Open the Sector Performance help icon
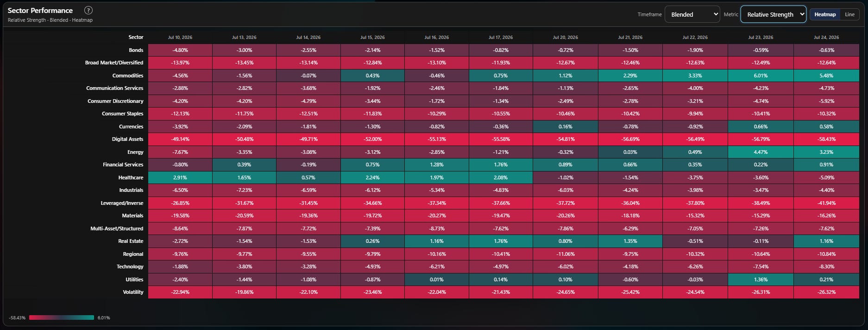The height and width of the screenshot is (330, 868). click(88, 10)
